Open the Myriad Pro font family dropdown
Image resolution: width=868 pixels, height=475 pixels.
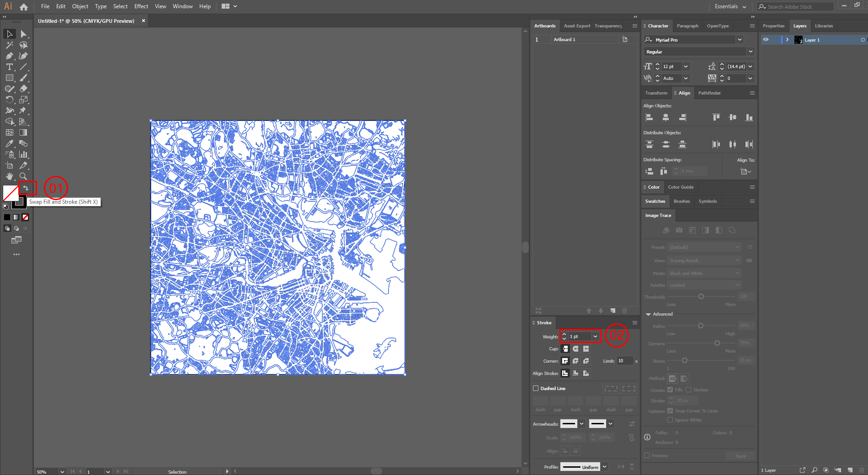[x=740, y=40]
